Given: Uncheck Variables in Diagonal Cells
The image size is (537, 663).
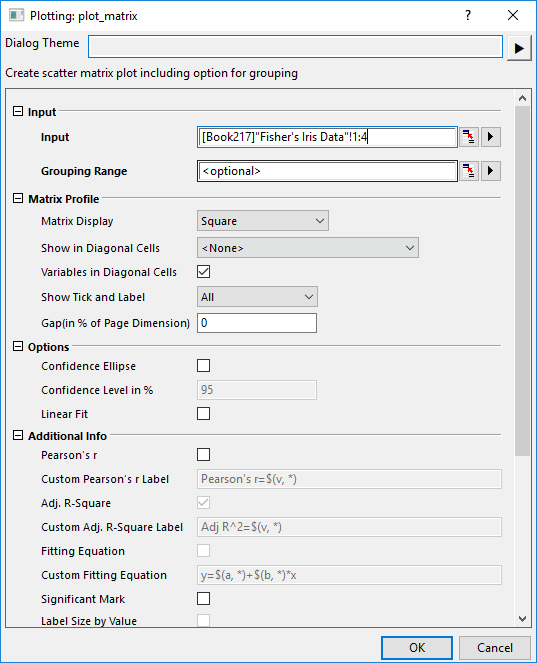Looking at the screenshot, I should point(203,271).
